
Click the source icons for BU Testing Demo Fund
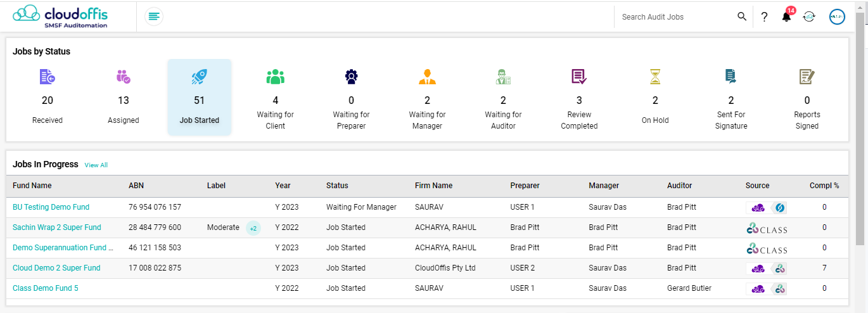click(x=767, y=207)
